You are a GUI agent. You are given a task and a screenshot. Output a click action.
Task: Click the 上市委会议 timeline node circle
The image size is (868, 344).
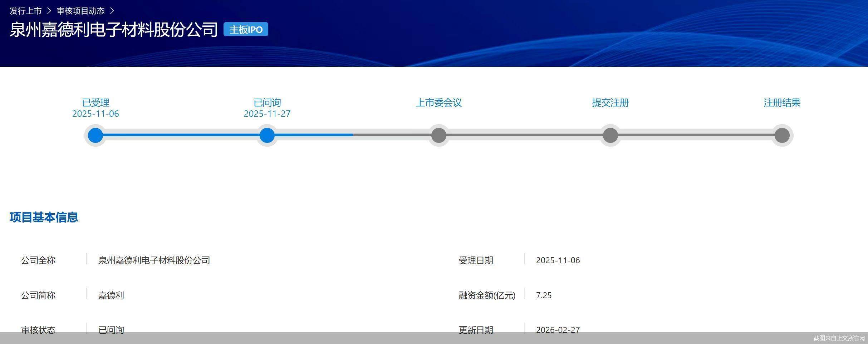[438, 135]
